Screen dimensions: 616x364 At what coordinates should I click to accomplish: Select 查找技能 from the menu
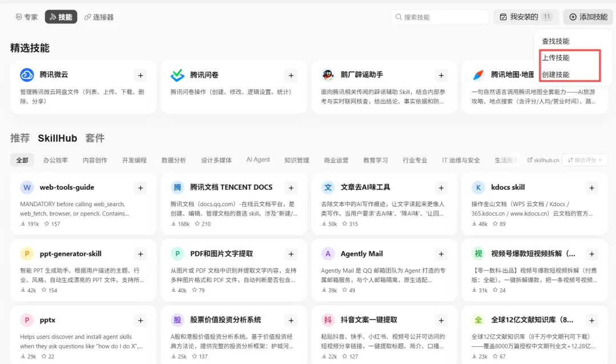click(x=556, y=41)
